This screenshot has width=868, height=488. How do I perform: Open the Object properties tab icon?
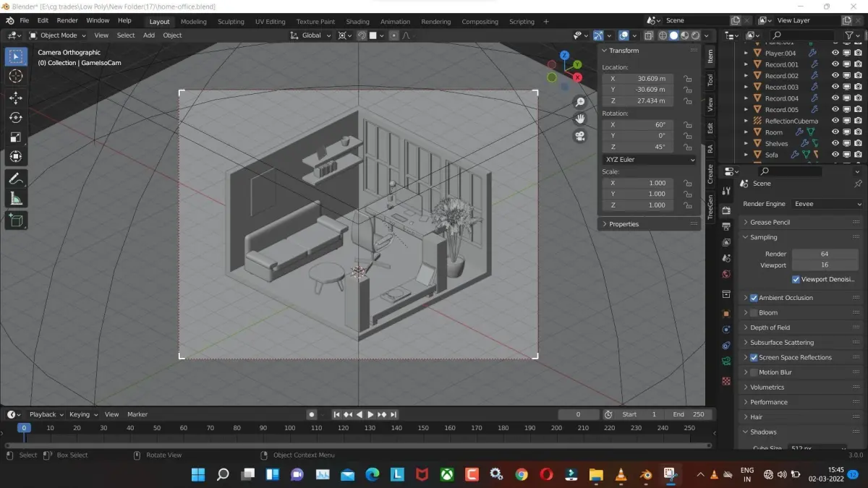(x=727, y=313)
